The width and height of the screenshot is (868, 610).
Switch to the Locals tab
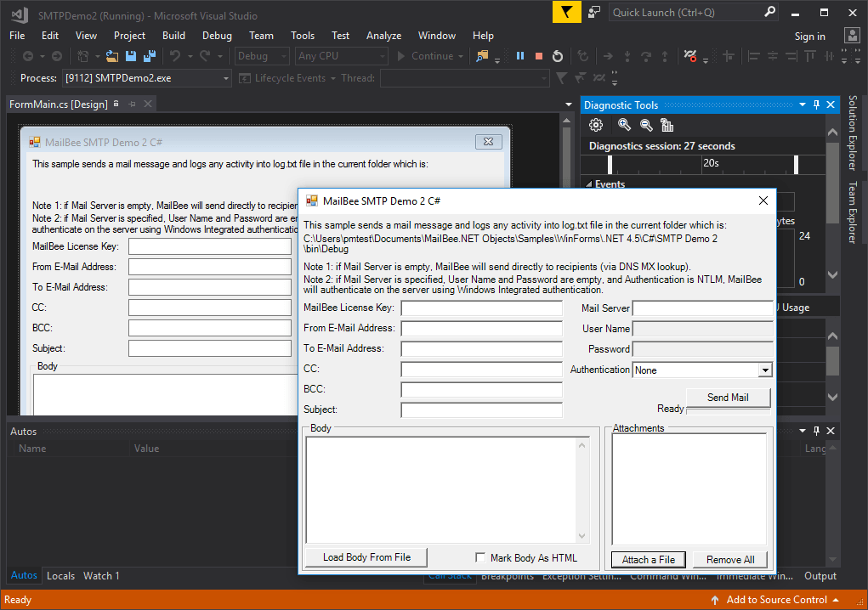tap(60, 576)
